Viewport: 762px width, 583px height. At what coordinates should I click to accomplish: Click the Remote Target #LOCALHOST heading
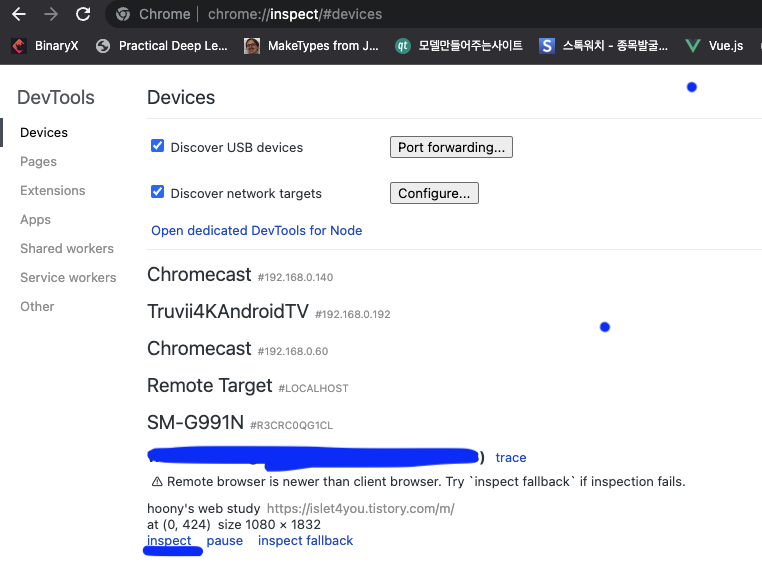click(248, 386)
